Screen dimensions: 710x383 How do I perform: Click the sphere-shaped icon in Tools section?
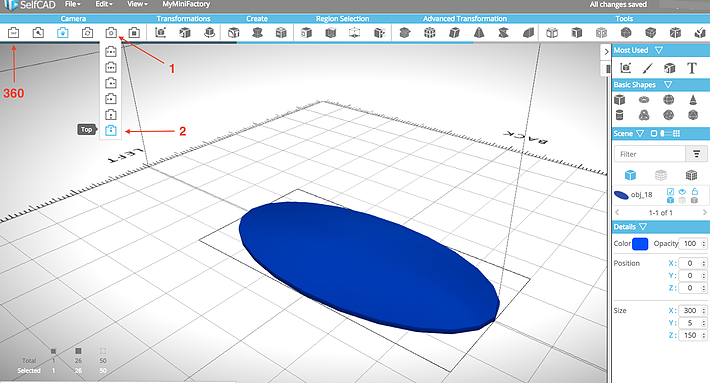[x=626, y=33]
